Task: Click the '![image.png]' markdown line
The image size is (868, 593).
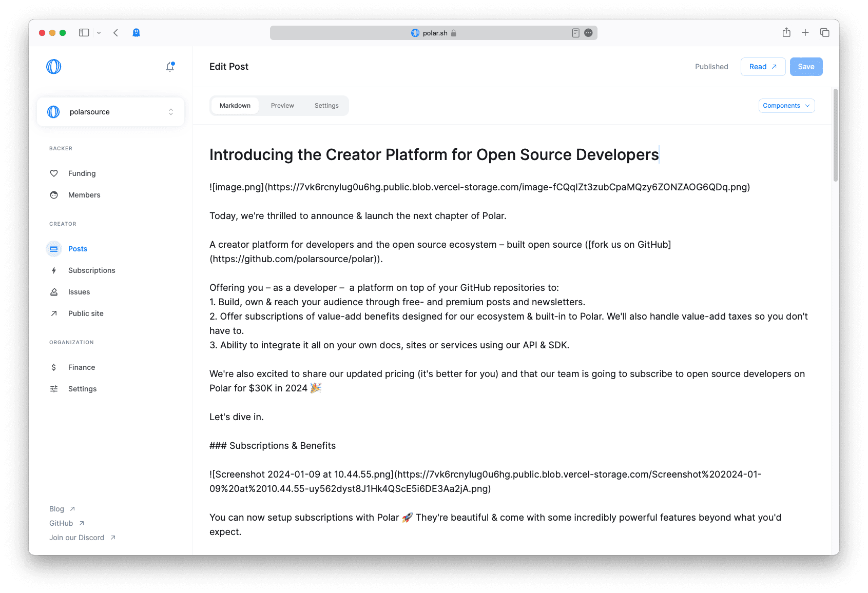Action: coord(480,187)
